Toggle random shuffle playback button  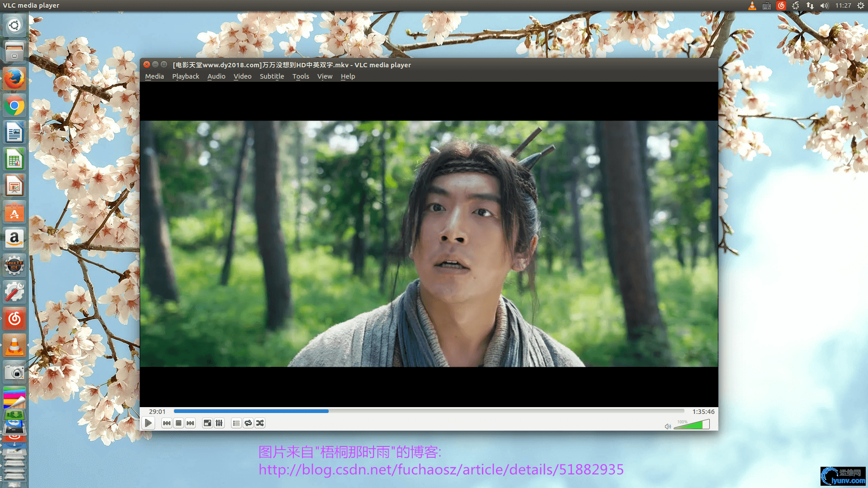coord(260,423)
